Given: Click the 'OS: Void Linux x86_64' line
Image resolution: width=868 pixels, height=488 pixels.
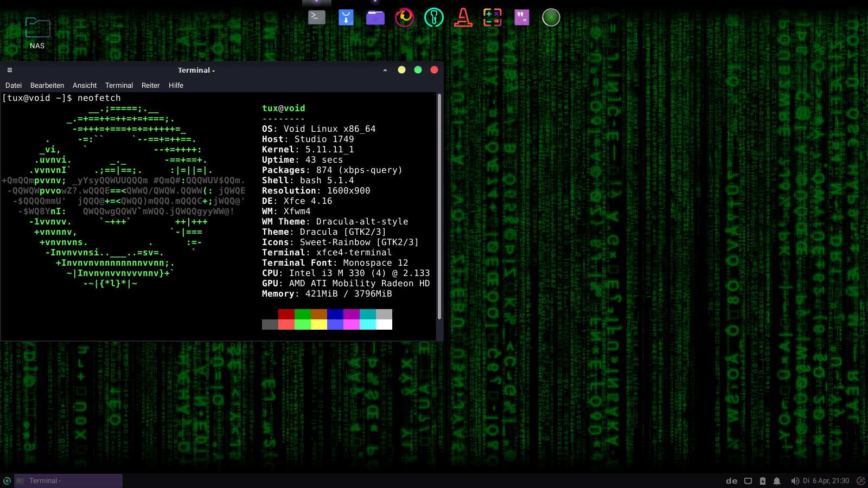Looking at the screenshot, I should click(x=319, y=129).
